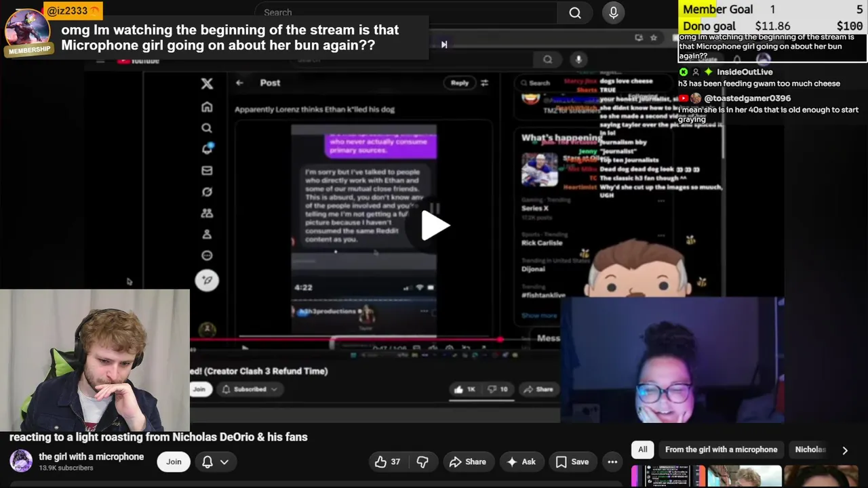Viewport: 868px width, 488px height.
Task: Click the X Messages envelope icon
Action: tap(207, 170)
